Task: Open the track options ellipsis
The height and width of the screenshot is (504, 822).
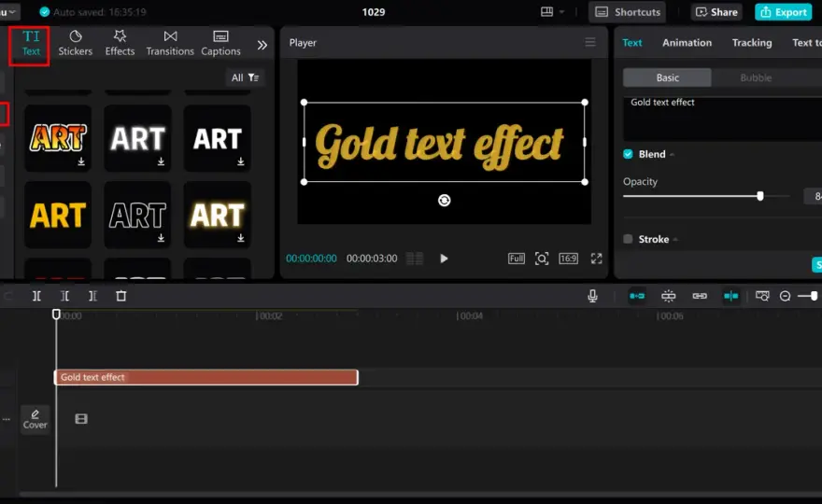Action: click(x=7, y=419)
